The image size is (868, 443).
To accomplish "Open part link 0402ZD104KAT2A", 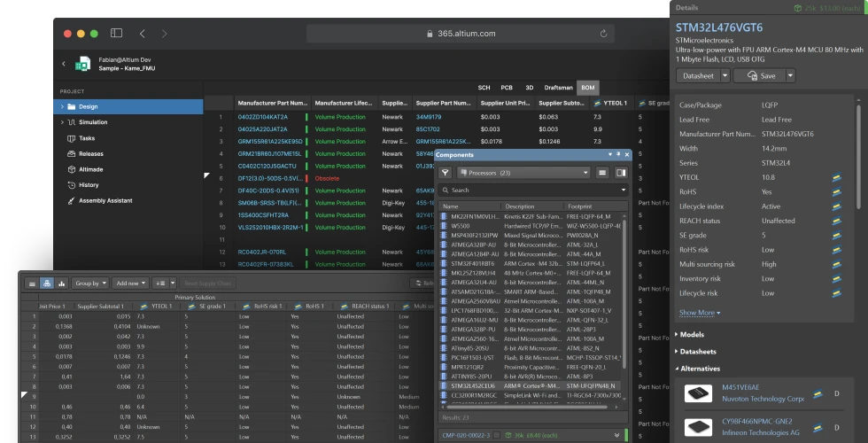I will point(263,117).
